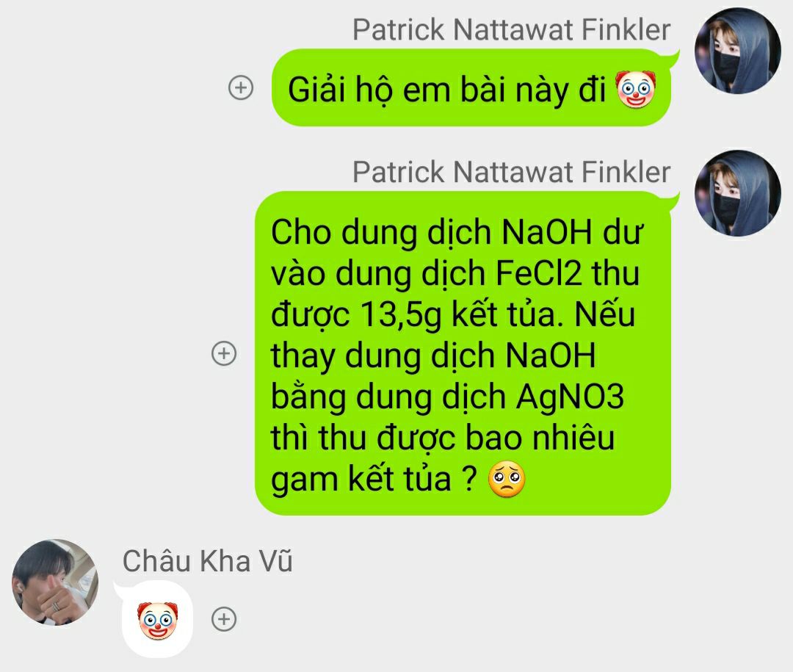The width and height of the screenshot is (793, 672).
Task: Click the words "bao nhiêu" in the question
Action: (x=540, y=438)
